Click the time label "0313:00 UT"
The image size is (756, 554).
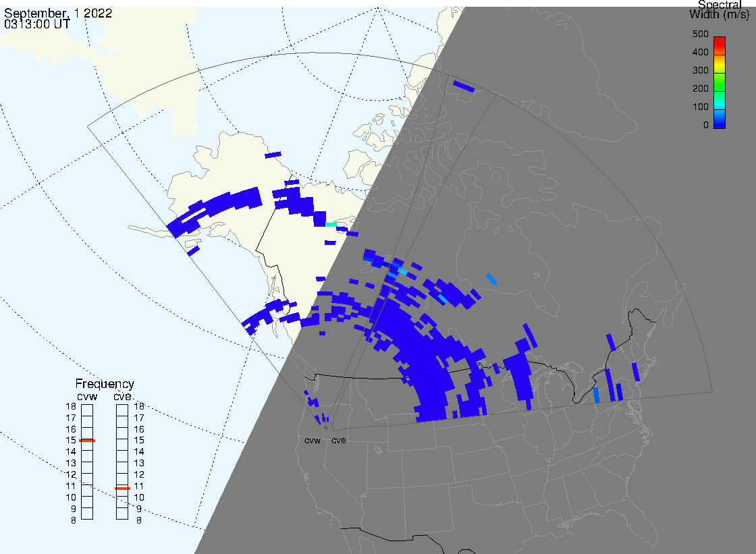click(x=36, y=24)
